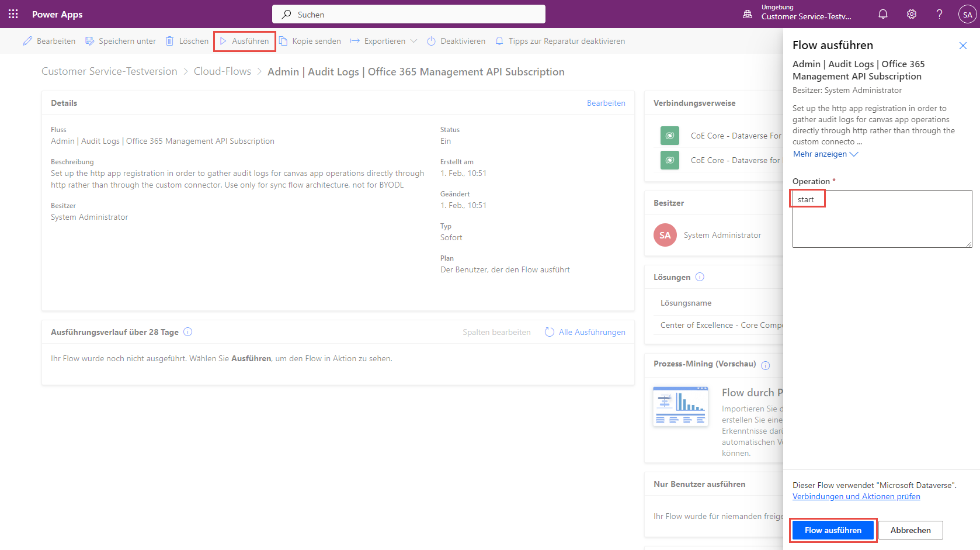Refresh run history via Alle Ausführungen icon
Viewport: 980px width, 550px height.
(x=550, y=331)
